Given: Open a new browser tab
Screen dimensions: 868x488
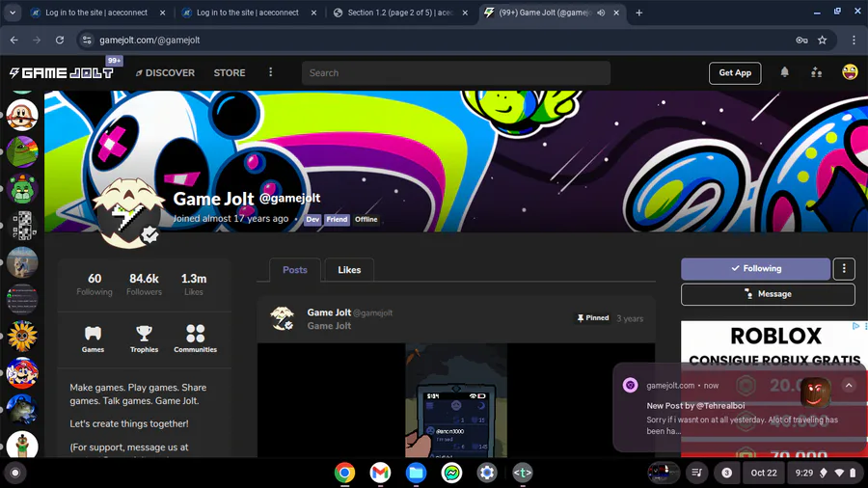Looking at the screenshot, I should 638,13.
